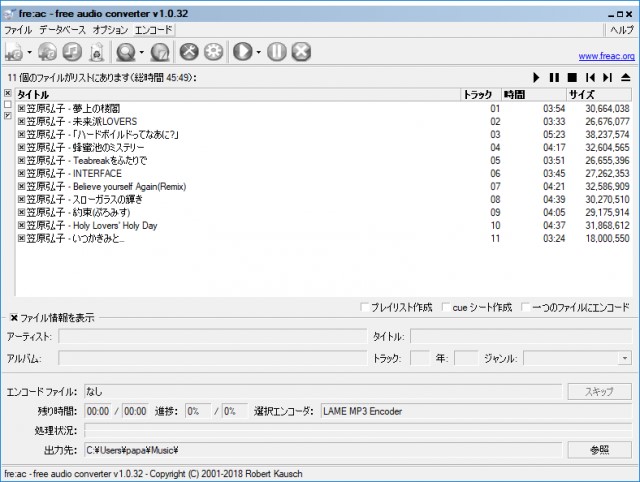Uncheck track 蜂蜜池のミステリー checkbox
This screenshot has width=640, height=482.
[x=22, y=147]
